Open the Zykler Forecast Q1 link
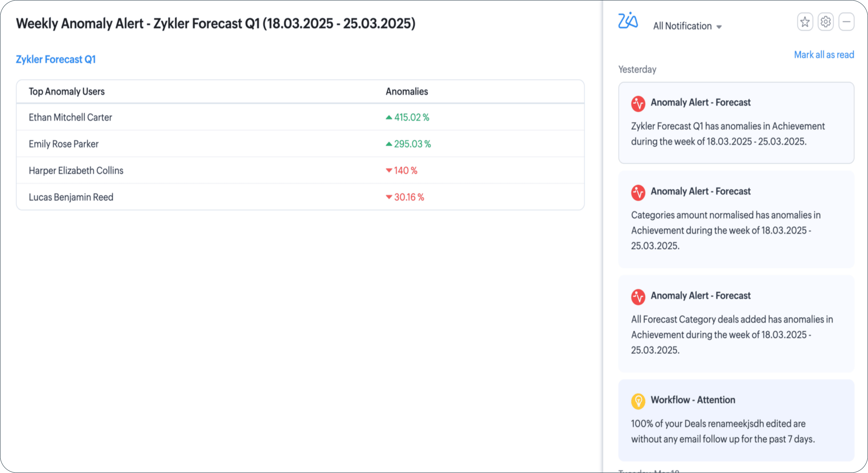This screenshot has width=868, height=473. pyautogui.click(x=56, y=59)
